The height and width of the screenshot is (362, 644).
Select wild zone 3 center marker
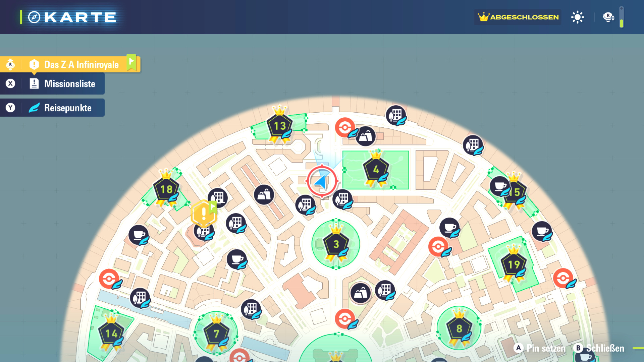click(336, 244)
